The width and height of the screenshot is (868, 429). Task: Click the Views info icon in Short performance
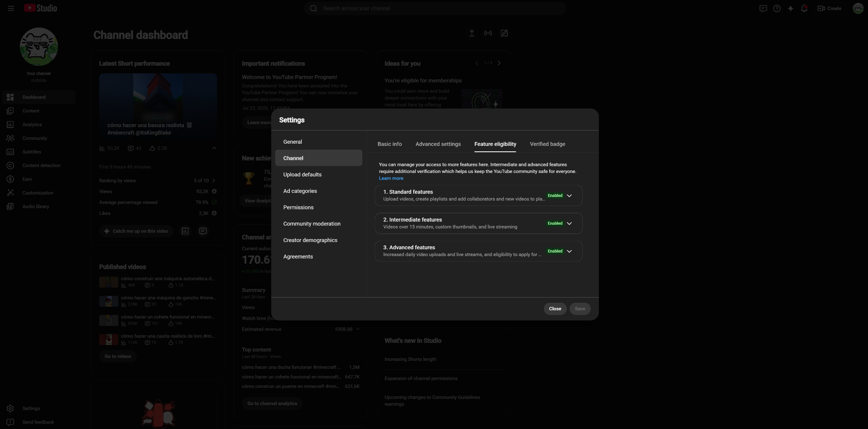click(214, 192)
